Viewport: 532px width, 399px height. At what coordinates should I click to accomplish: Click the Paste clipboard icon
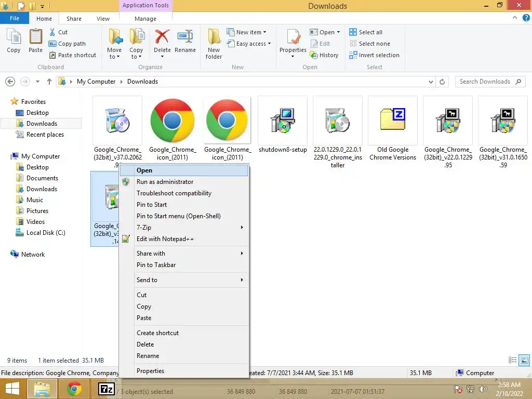coord(35,37)
